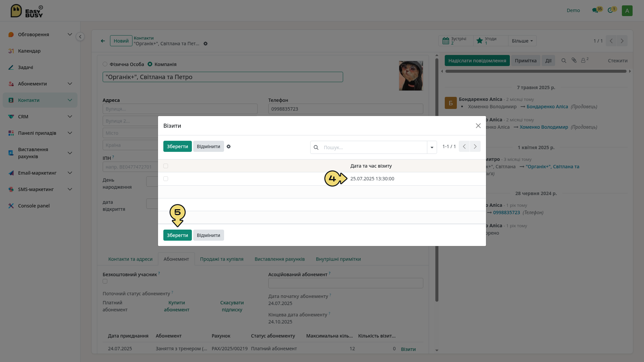Open the activities clock icon
Screen dimensions: 644x362
tap(610, 10)
